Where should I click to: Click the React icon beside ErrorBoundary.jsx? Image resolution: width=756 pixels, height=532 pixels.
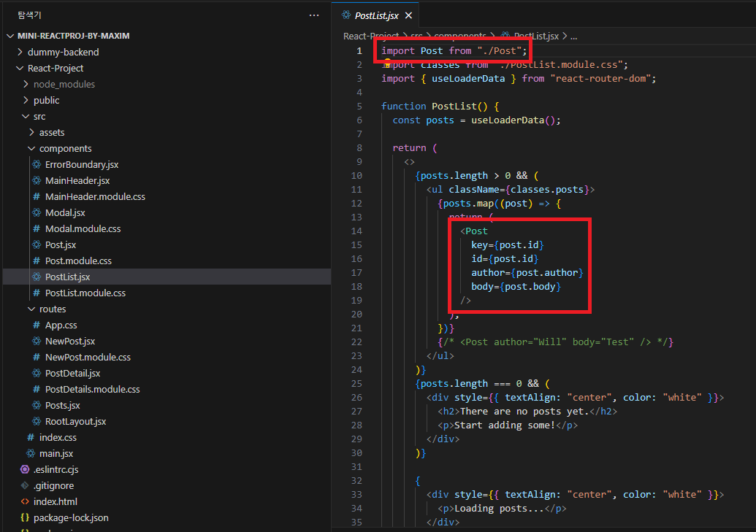37,164
